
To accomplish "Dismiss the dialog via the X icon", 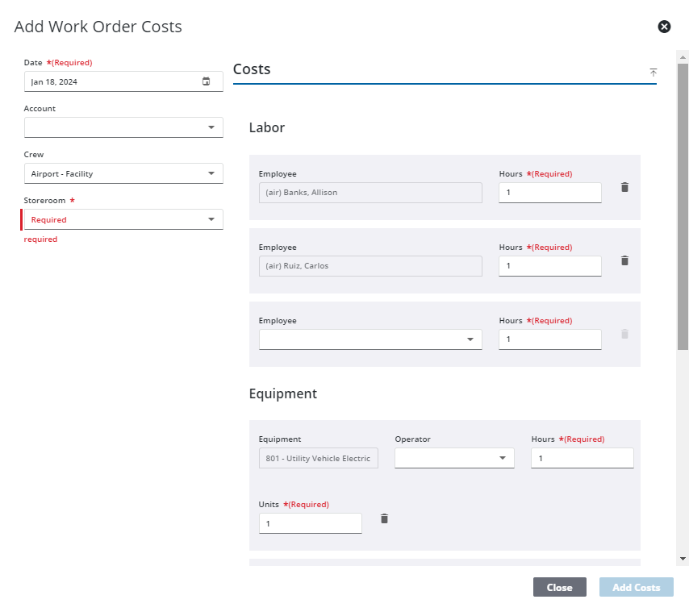I will pos(664,27).
